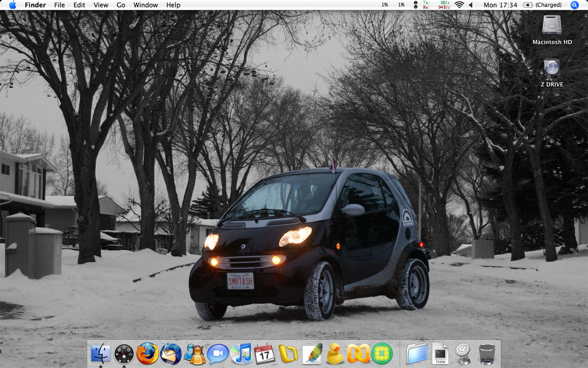Open the File menu
Viewport: 588px width, 368px height.
coord(59,5)
